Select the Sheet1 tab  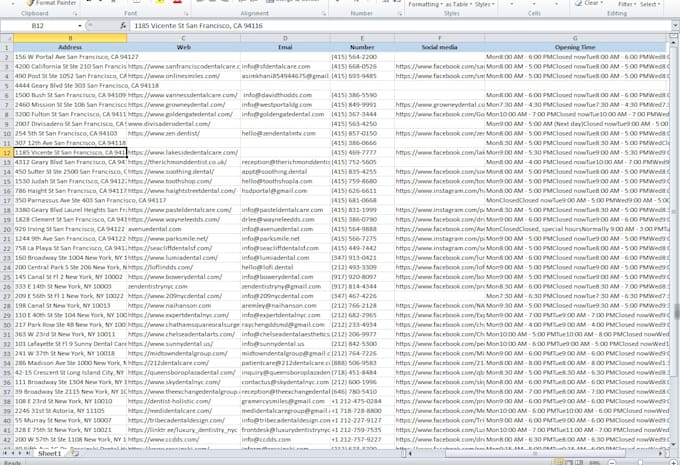coord(49,453)
